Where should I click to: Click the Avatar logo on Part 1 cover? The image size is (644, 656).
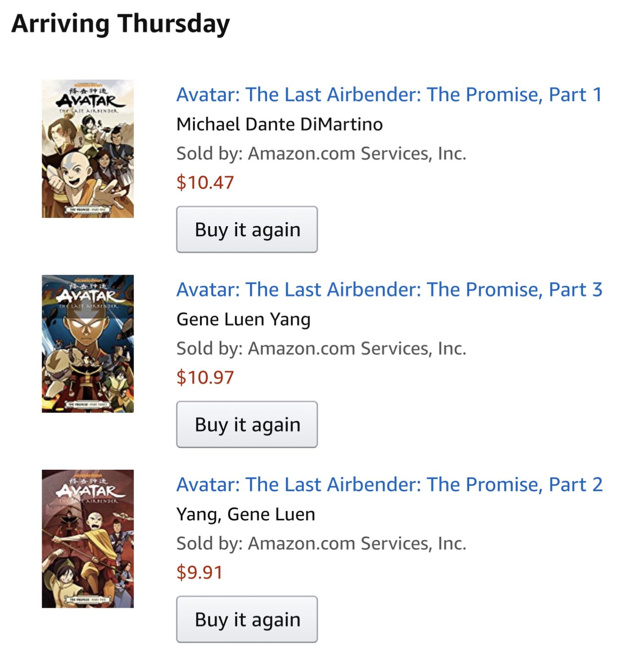(88, 99)
